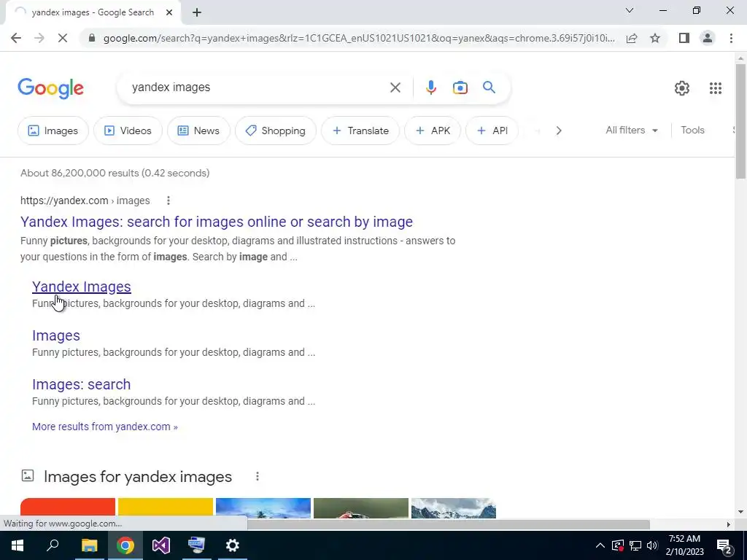This screenshot has width=747, height=560.
Task: Open the All filters dropdown
Action: 632,130
